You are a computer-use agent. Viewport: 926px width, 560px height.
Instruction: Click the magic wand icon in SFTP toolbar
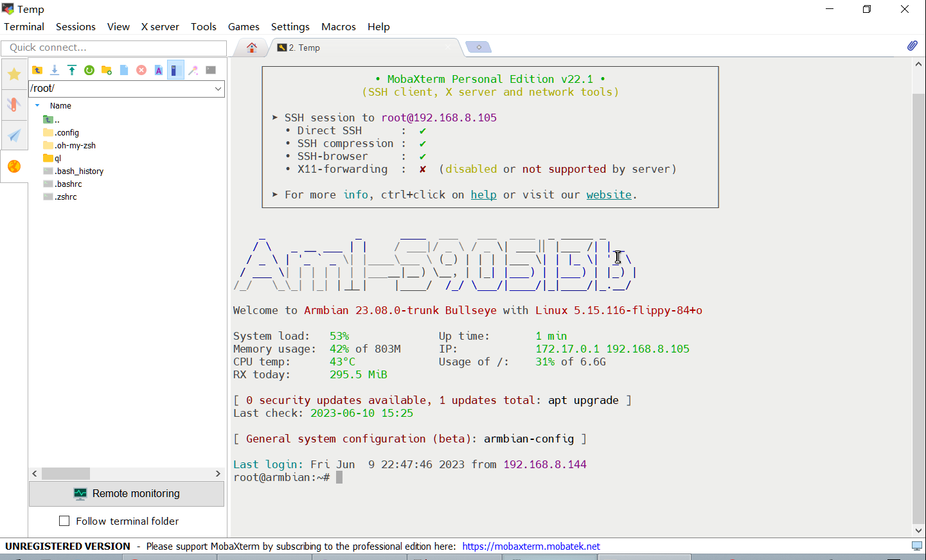[193, 70]
